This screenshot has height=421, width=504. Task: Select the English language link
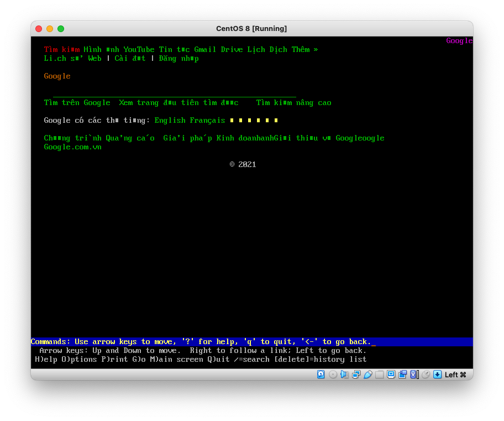coord(170,121)
